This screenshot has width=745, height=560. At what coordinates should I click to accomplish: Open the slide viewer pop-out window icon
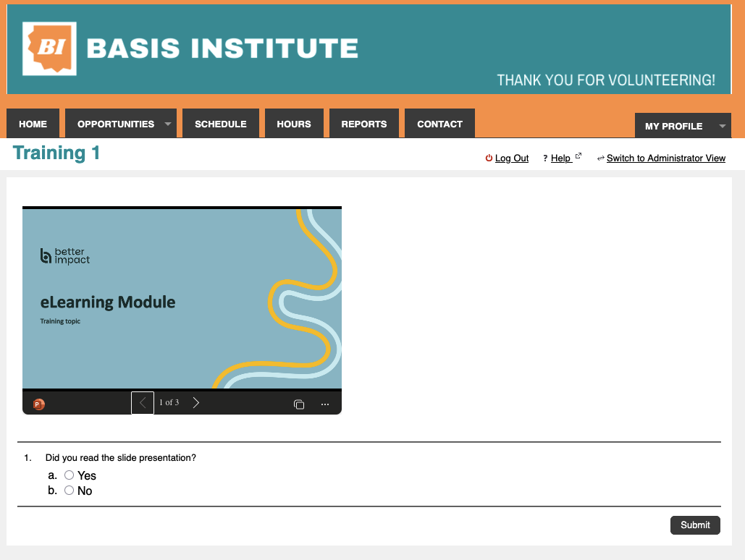click(299, 404)
